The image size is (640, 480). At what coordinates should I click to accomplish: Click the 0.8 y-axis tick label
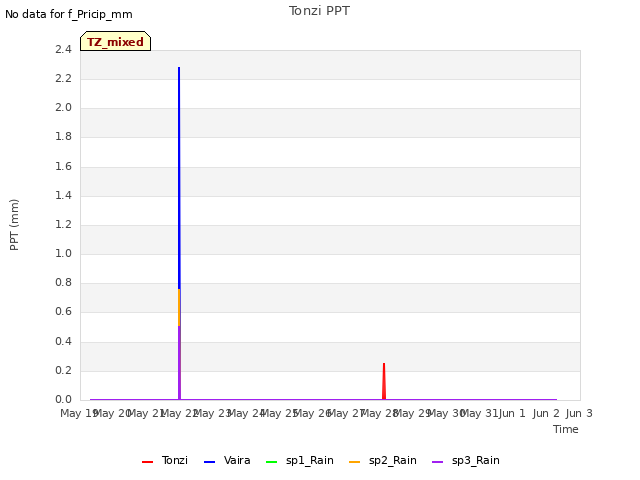63,282
